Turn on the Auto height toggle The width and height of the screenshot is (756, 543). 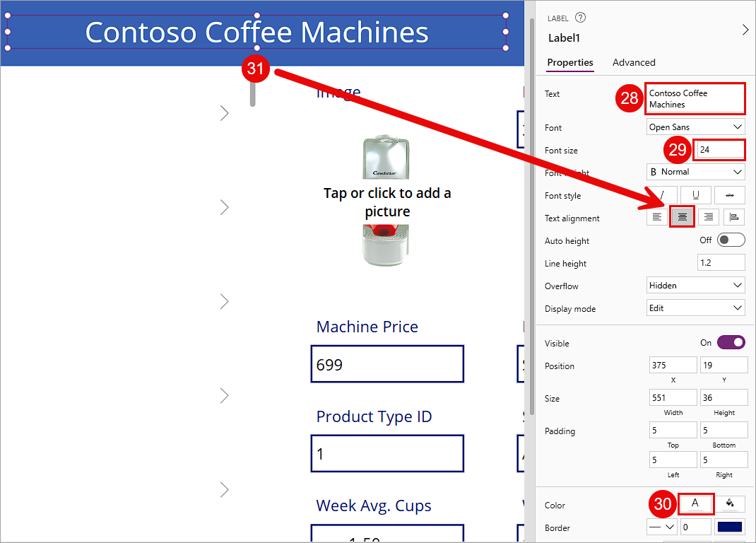pos(731,240)
